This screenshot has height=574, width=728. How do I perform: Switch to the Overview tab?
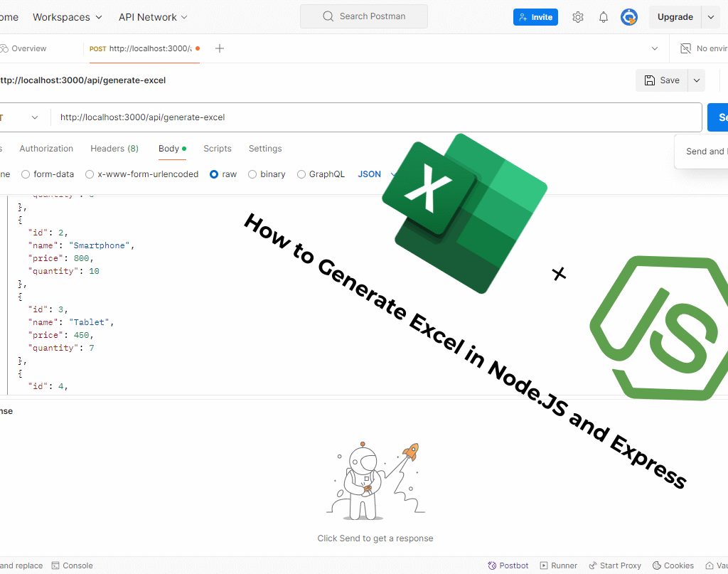point(23,48)
